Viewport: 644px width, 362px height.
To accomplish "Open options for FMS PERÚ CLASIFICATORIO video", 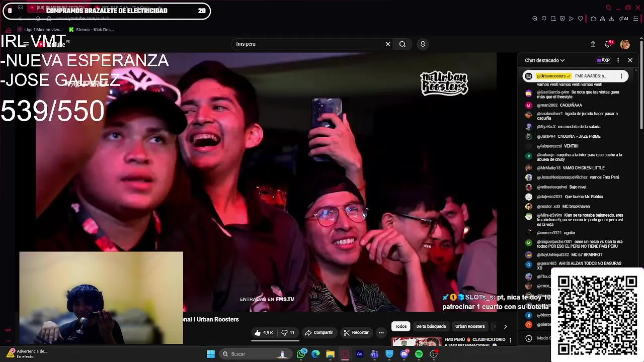I will 510,340.
